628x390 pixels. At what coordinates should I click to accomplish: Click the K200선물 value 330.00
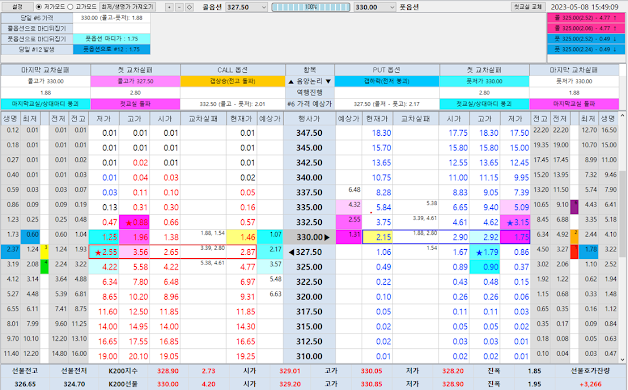coord(168,384)
